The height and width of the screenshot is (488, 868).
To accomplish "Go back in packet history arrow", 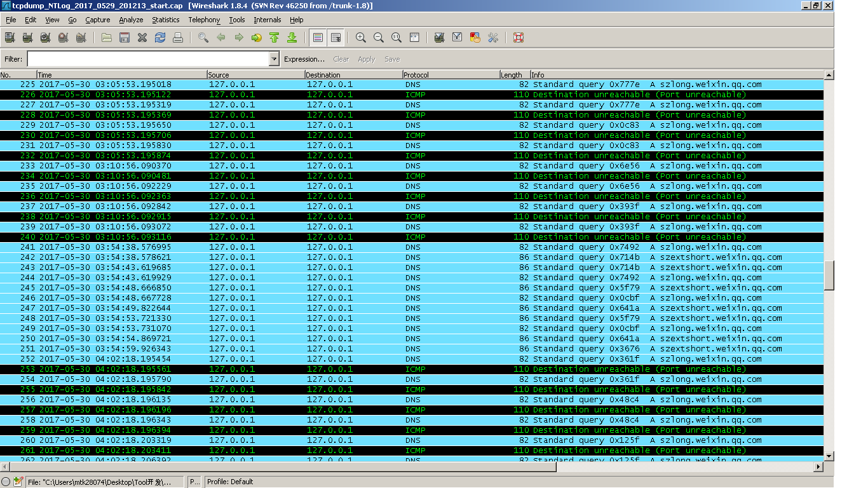I will coord(221,37).
